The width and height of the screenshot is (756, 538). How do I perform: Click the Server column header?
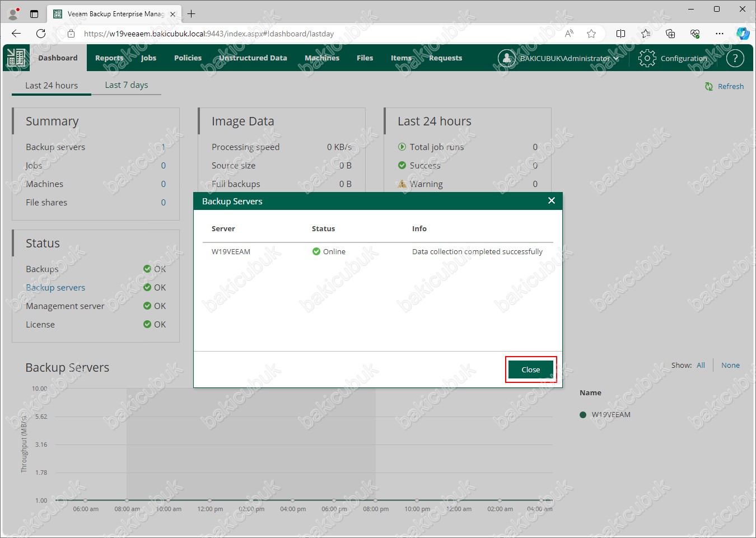223,228
